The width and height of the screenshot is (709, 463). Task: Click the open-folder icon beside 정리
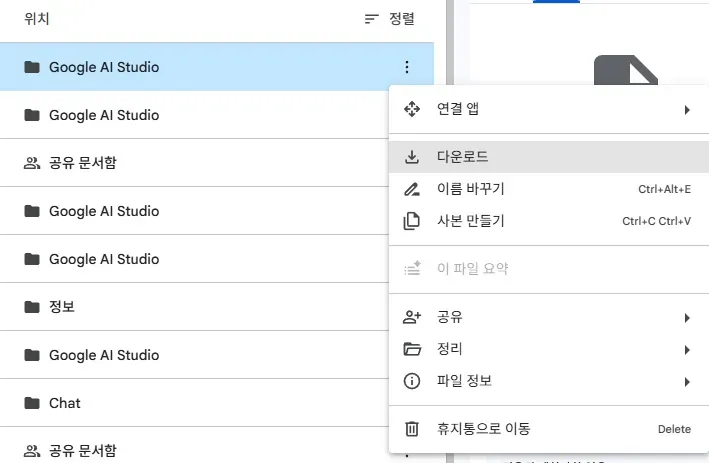pos(411,349)
